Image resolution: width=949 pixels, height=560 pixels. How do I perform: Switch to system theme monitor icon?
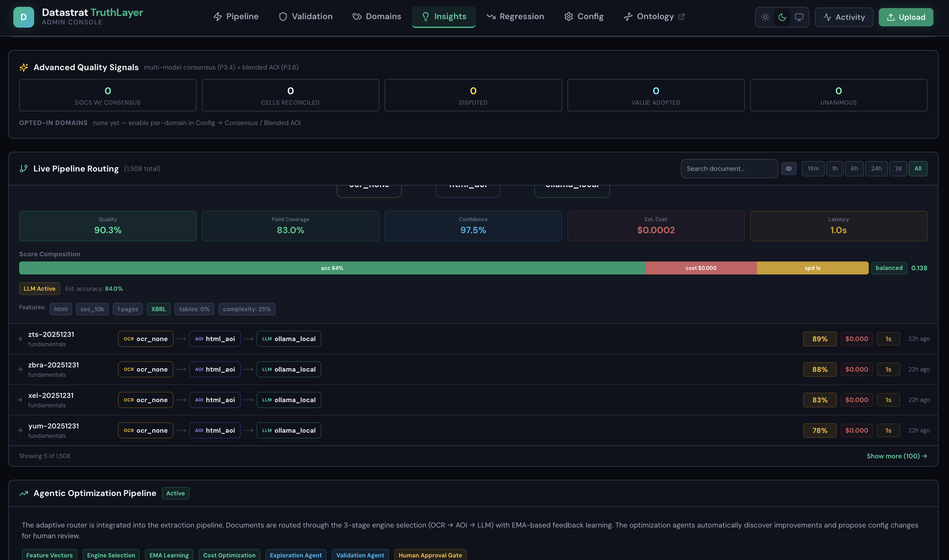(799, 17)
